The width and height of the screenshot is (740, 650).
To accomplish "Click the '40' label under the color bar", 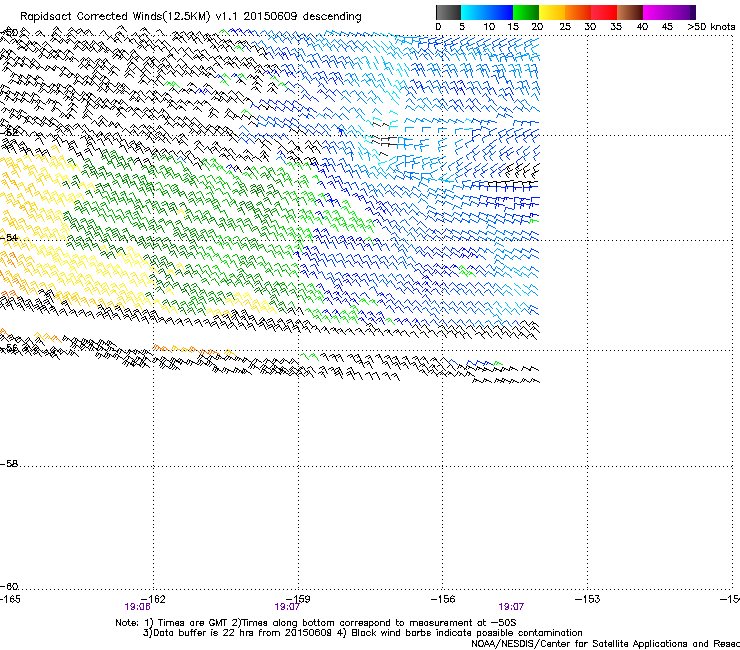I will pos(642,27).
